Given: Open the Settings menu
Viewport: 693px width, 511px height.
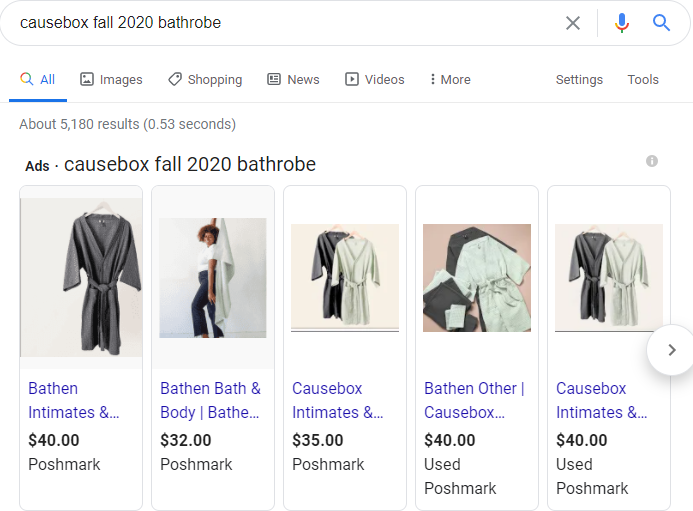Looking at the screenshot, I should (579, 80).
